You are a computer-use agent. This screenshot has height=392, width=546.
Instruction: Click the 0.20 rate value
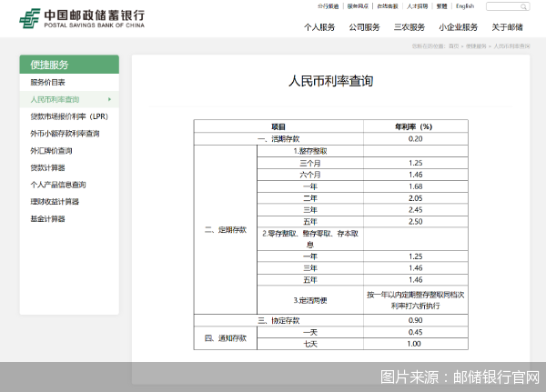(416, 139)
